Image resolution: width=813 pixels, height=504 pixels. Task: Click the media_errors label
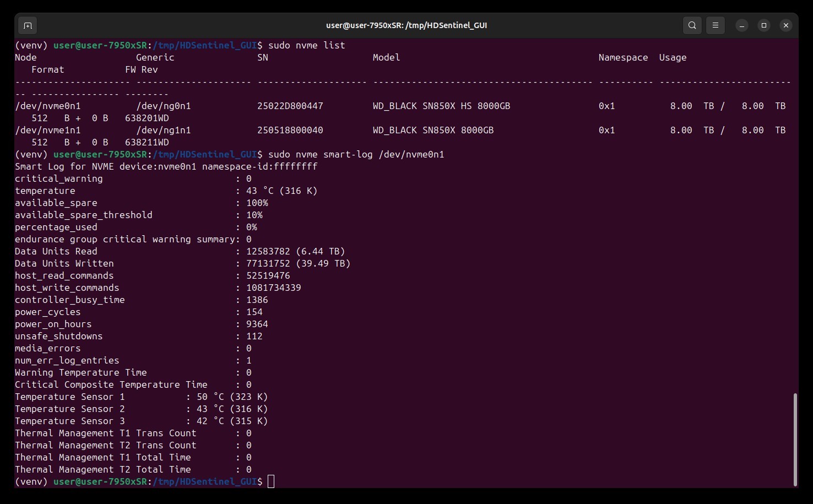coord(48,348)
